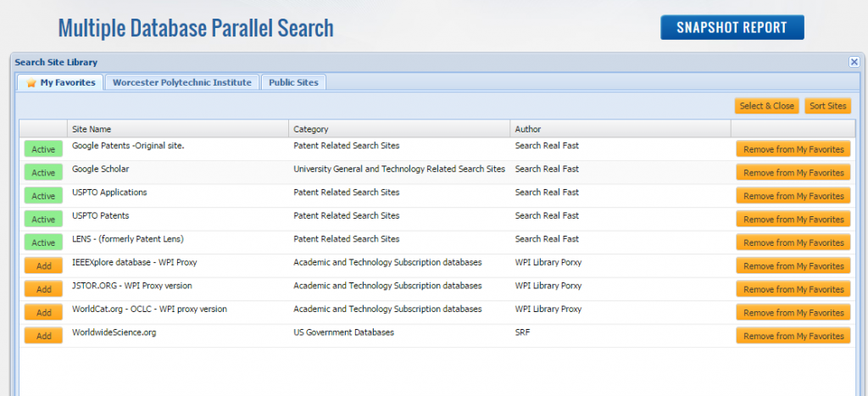868x396 pixels.
Task: Click 'Search Real Fast' author in Google Scholar row
Action: 547,169
